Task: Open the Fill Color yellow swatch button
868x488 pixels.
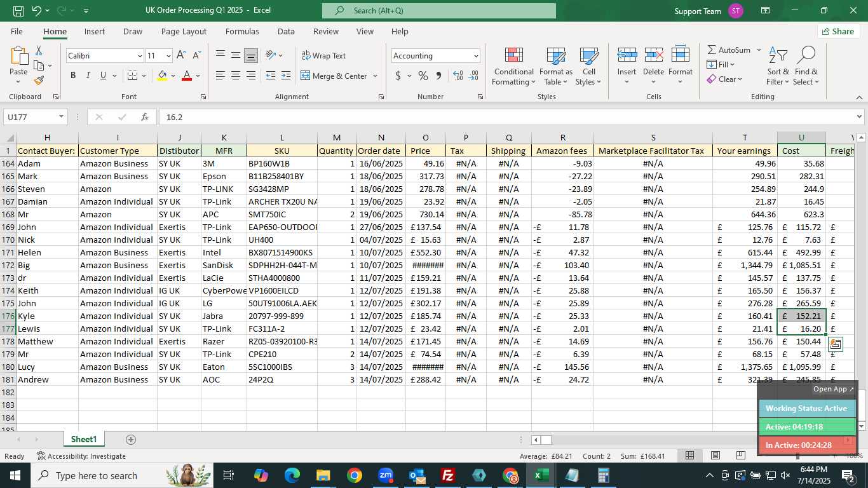Action: click(x=162, y=76)
